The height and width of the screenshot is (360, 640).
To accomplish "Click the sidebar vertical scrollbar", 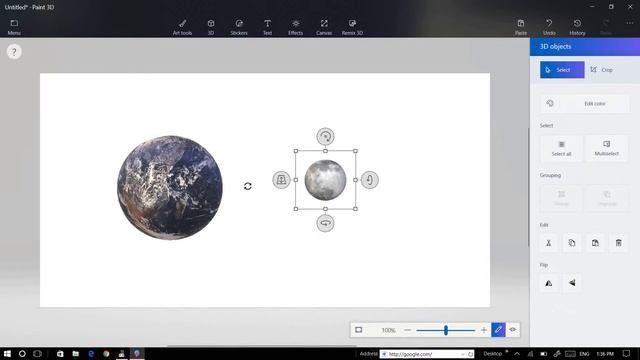I will [529, 187].
